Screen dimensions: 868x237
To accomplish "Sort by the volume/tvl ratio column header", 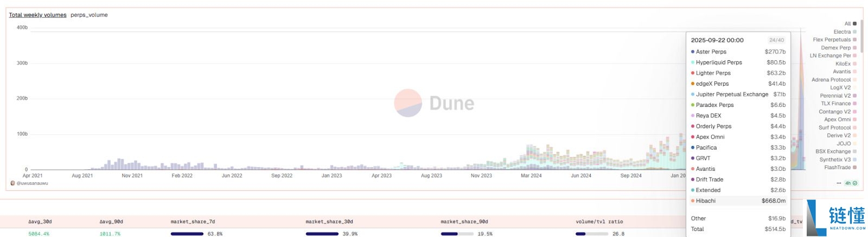I will [599, 222].
